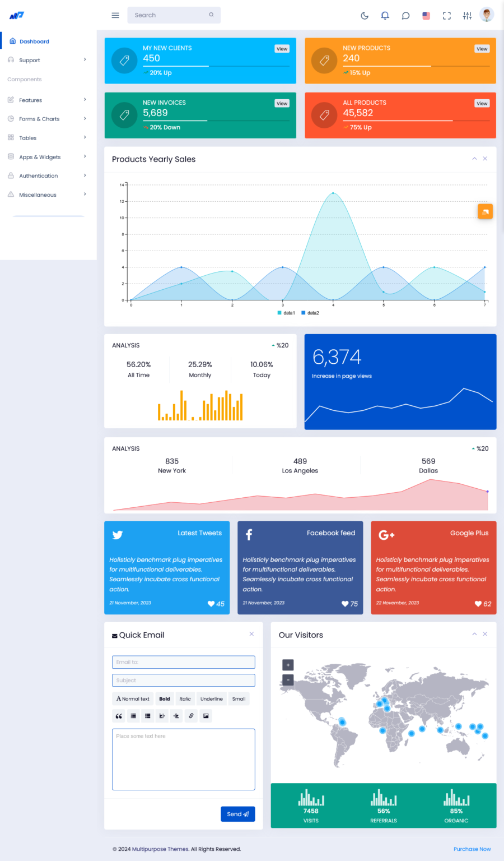
Task: Toggle dark mode with the moon icon
Action: [365, 15]
